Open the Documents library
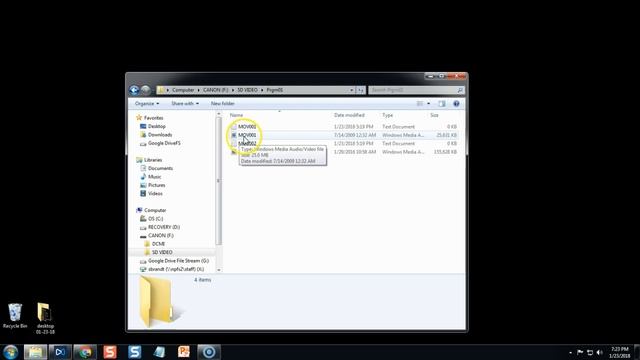 click(x=160, y=168)
